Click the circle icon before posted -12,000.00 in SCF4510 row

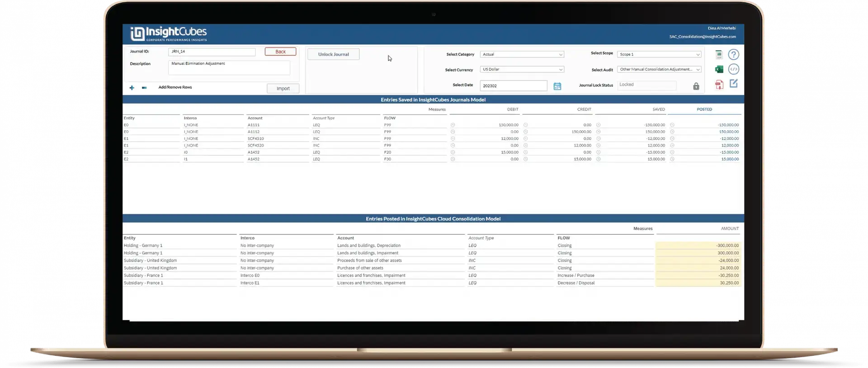pos(672,139)
